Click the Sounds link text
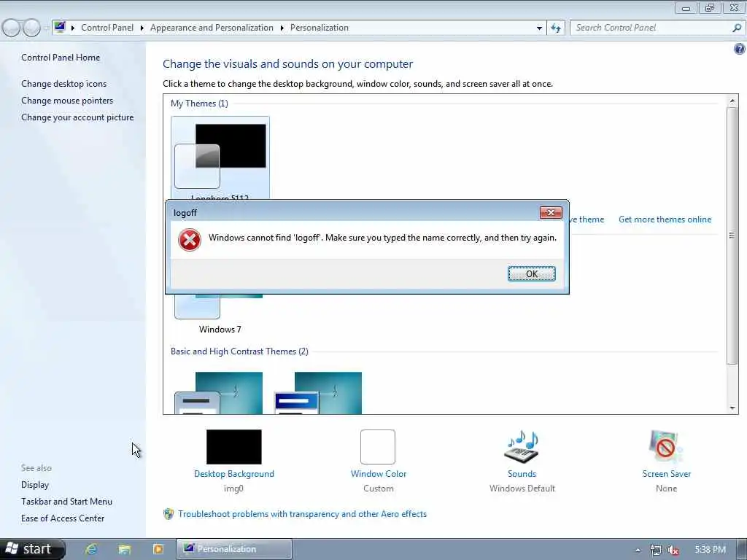Image resolution: width=747 pixels, height=560 pixels. click(x=522, y=474)
